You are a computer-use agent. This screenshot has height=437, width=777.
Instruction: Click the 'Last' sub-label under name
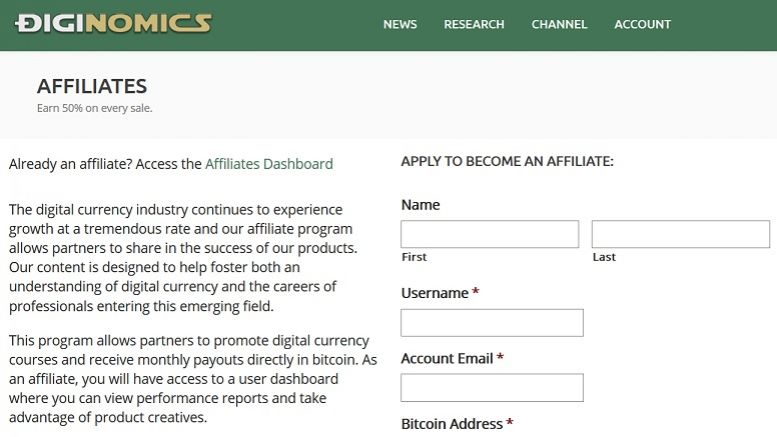tap(604, 257)
